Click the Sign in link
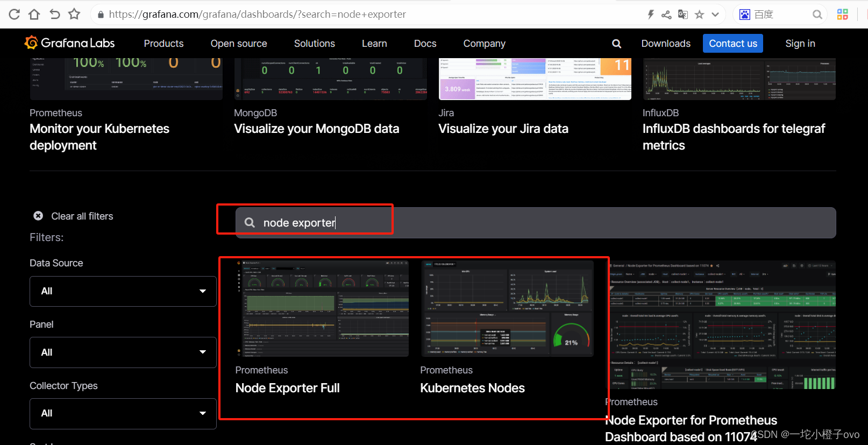Viewport: 868px width, 445px height. coord(800,44)
